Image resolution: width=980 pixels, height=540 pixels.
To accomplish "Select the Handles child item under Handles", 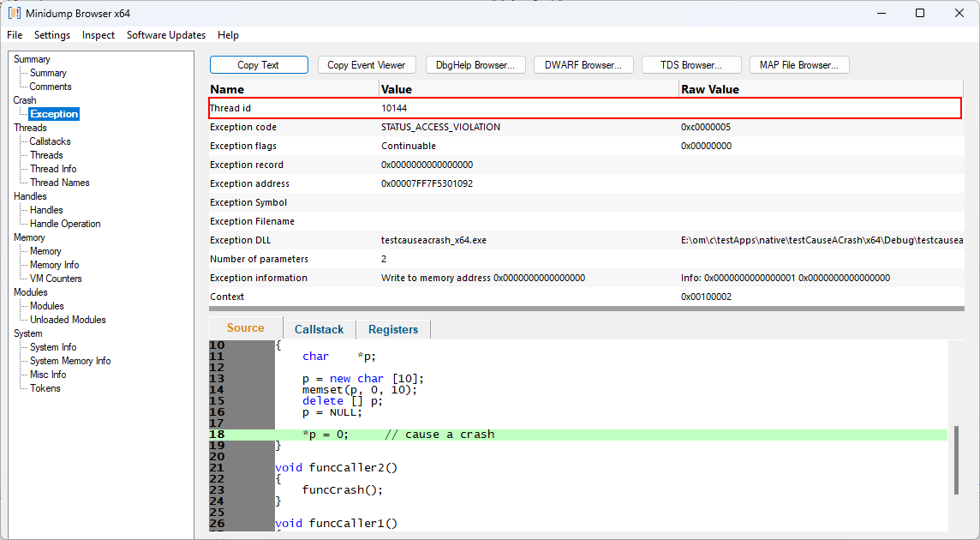I will (x=47, y=210).
